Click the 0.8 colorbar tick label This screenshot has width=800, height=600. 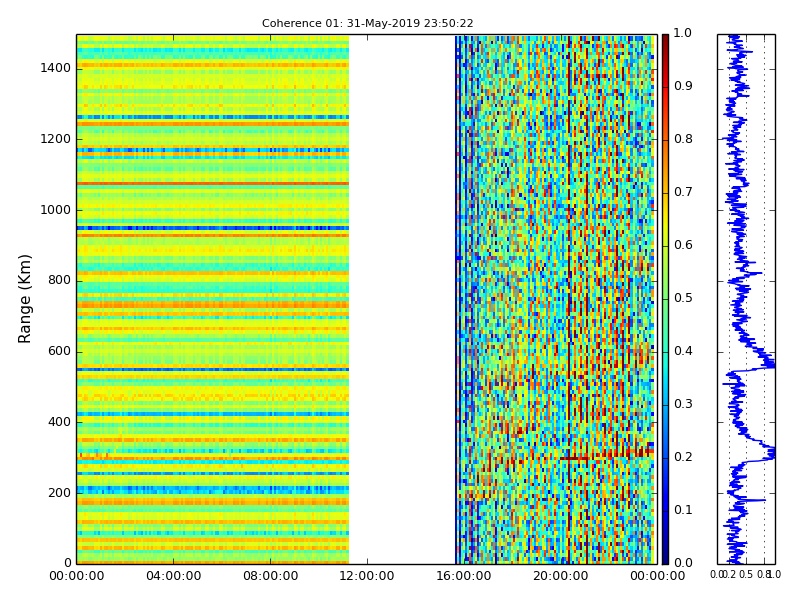point(683,139)
